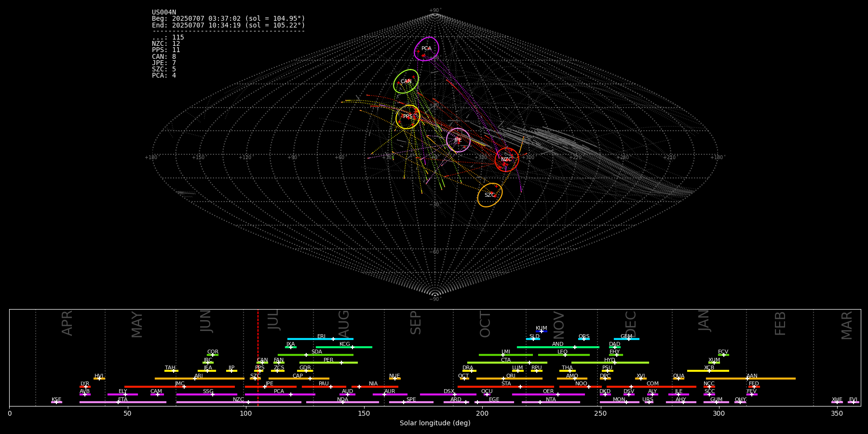868x434 pixels.
Task: Click the PCA radiant circle on sky map
Action: point(426,49)
